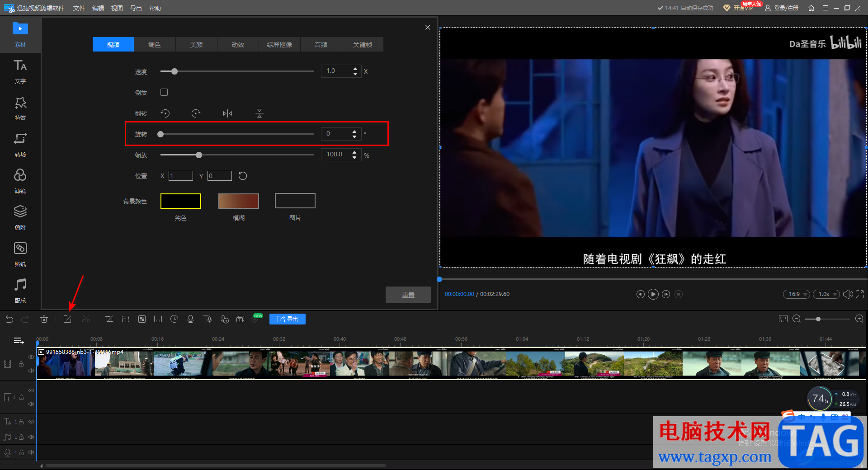
Task: Click the scissors split icon
Action: (86, 319)
